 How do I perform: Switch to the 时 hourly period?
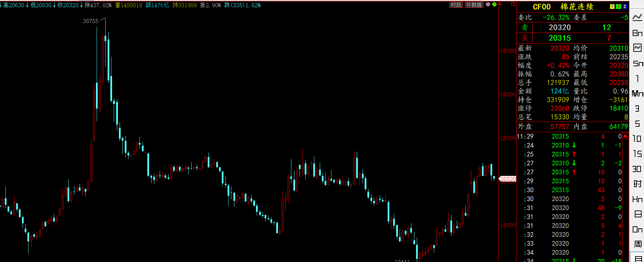(637, 184)
